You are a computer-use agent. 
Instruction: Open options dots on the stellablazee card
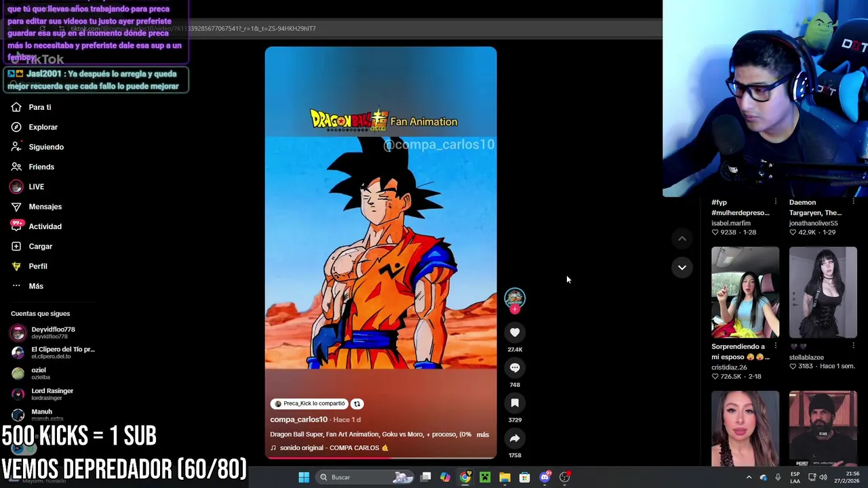pos(852,346)
